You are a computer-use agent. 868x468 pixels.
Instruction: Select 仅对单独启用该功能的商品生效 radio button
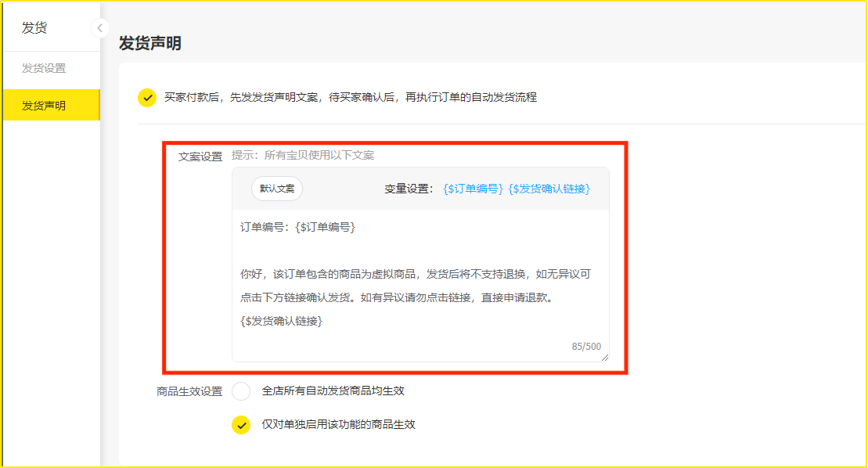(x=241, y=425)
